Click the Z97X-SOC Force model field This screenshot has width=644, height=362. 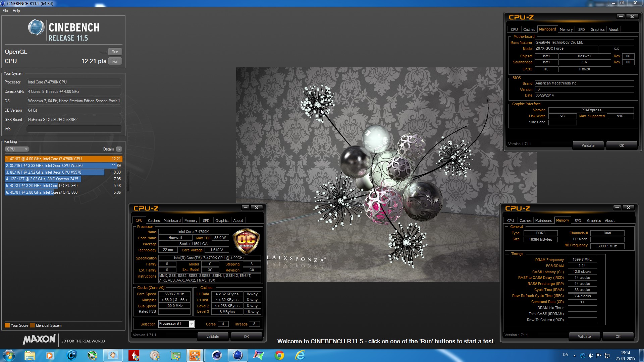click(x=566, y=49)
